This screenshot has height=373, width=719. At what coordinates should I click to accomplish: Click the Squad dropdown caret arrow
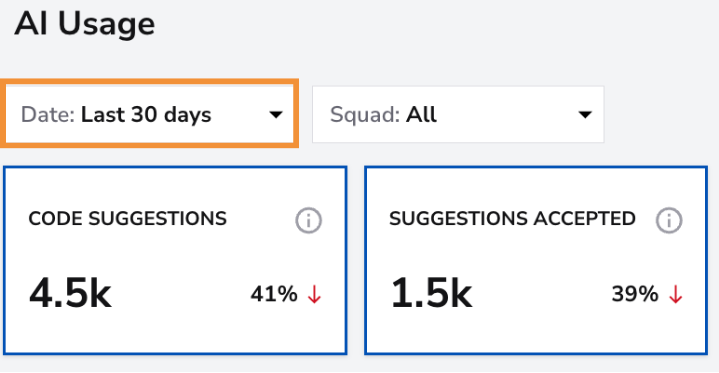pyautogui.click(x=585, y=115)
